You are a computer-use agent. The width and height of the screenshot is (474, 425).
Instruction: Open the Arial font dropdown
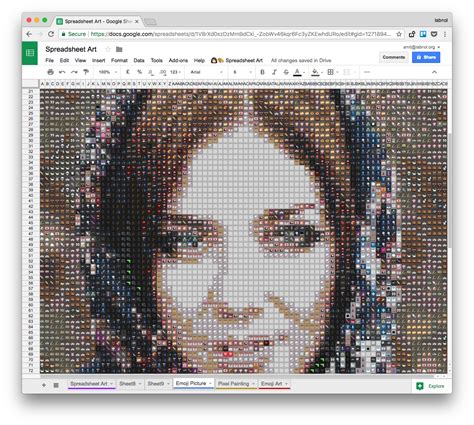click(x=206, y=72)
